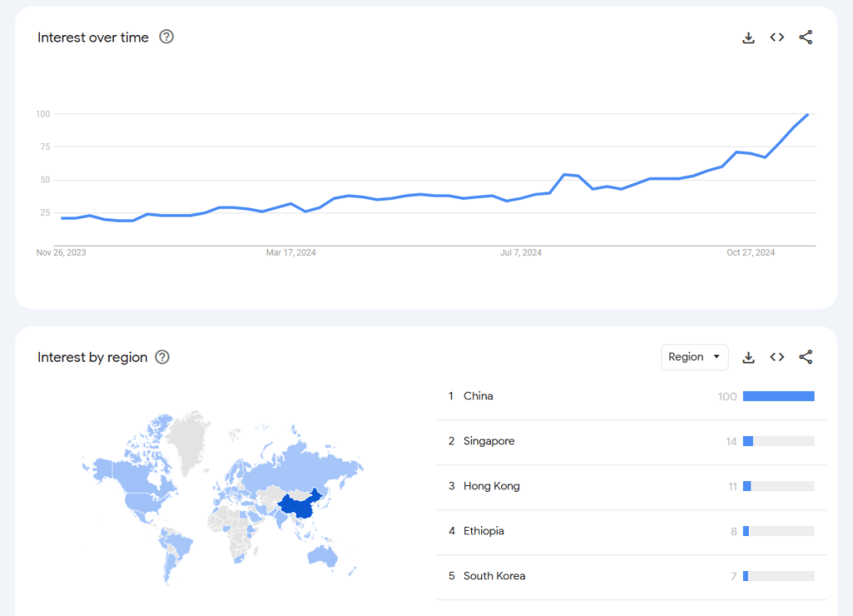Open South Korea region entry

tap(494, 576)
